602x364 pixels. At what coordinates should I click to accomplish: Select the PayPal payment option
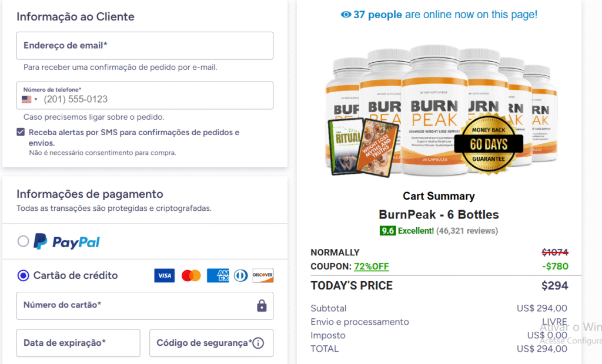pos(24,241)
